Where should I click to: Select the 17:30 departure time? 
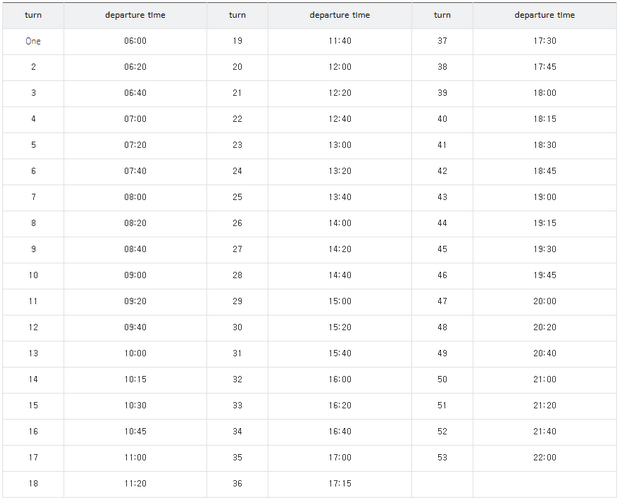(545, 41)
